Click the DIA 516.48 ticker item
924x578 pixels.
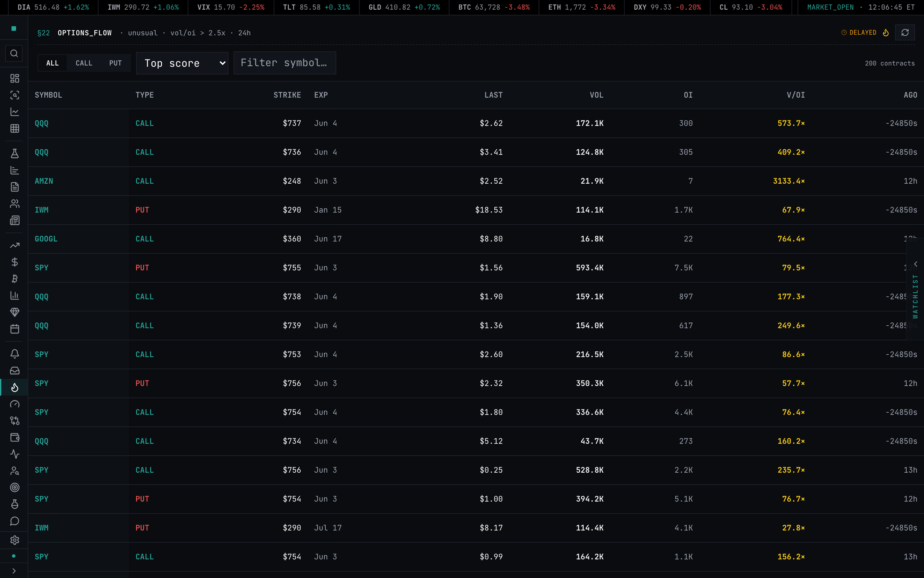click(53, 7)
